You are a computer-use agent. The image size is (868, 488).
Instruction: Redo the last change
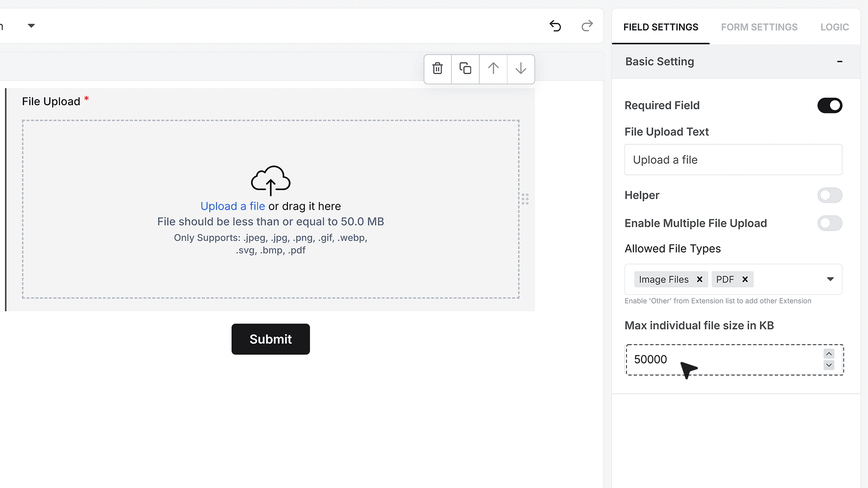pyautogui.click(x=587, y=26)
